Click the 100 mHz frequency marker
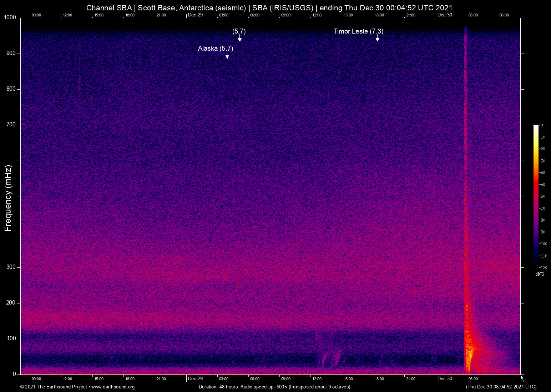 click(11, 338)
